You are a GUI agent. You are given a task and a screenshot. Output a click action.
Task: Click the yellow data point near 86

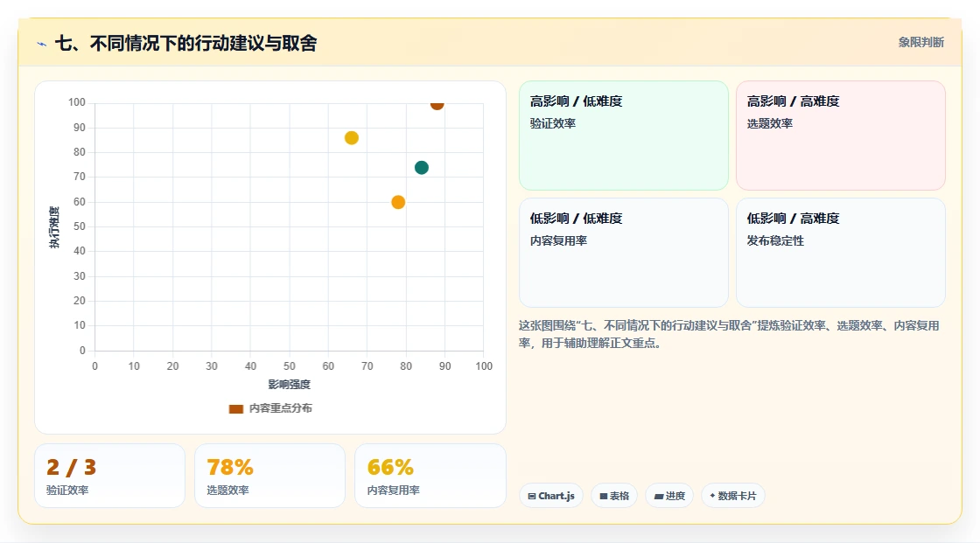(x=351, y=138)
